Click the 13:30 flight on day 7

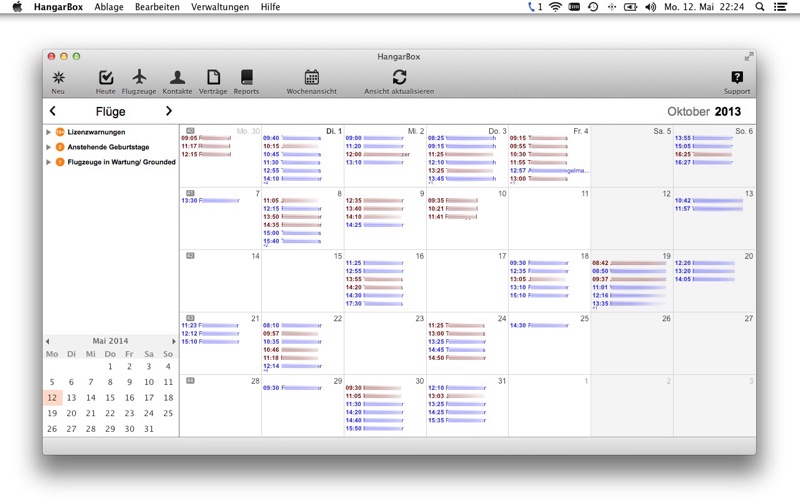tap(210, 201)
